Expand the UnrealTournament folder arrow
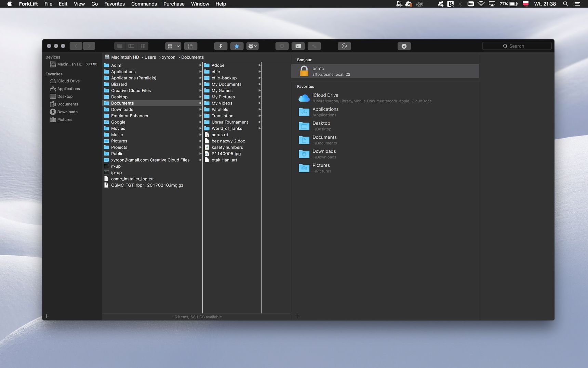 [259, 122]
